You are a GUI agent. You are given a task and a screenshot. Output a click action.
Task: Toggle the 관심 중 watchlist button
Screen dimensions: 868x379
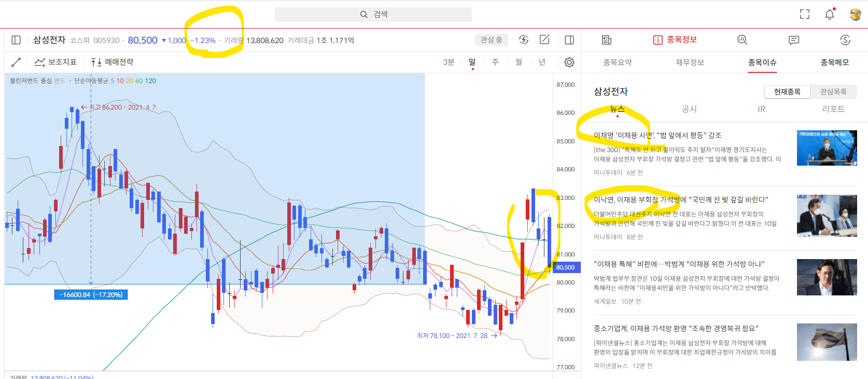(491, 40)
